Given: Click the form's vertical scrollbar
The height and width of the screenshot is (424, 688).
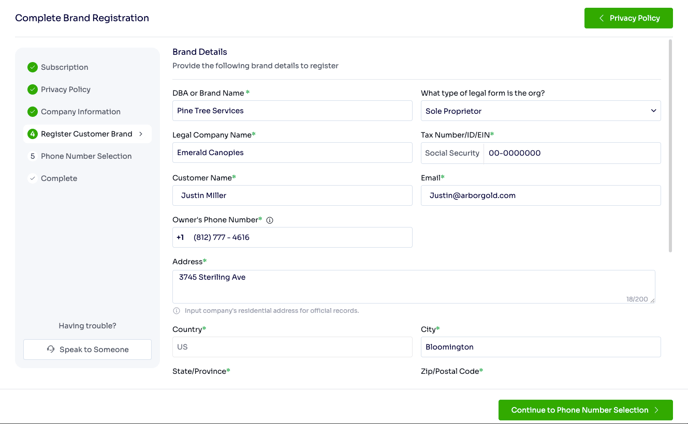Looking at the screenshot, I should 671,150.
